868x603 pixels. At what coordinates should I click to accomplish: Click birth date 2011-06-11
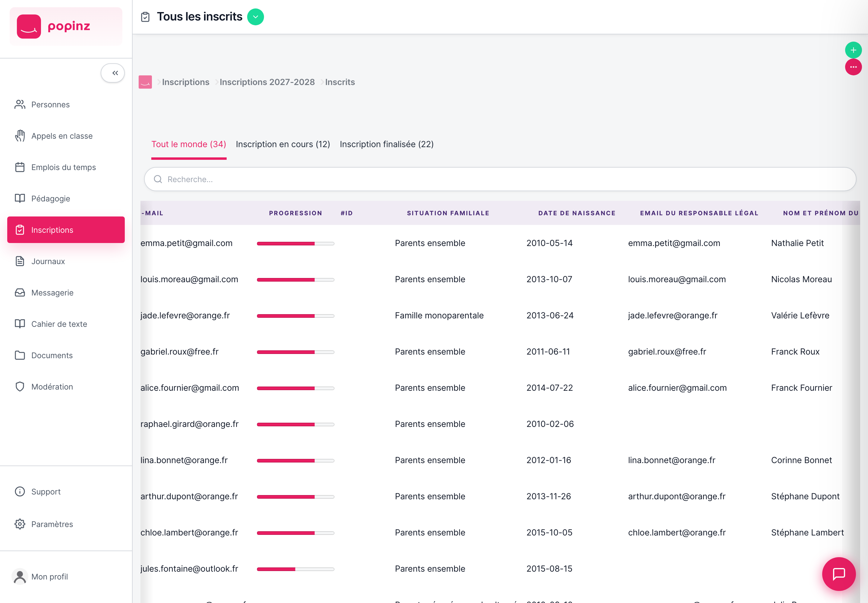548,352
